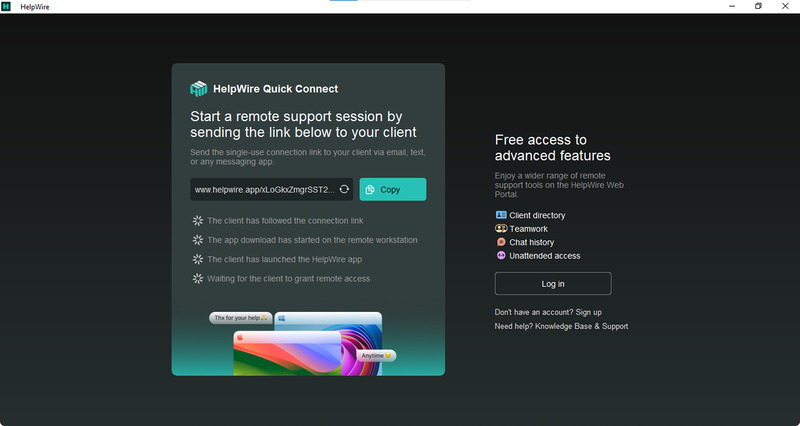Viewport: 800px width, 426px height.
Task: Click the HelpWire app icon in title bar
Action: [x=7, y=6]
